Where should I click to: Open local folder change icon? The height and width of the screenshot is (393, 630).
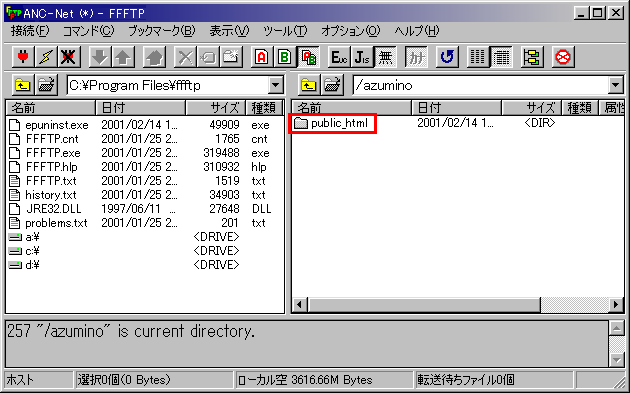coord(46,85)
